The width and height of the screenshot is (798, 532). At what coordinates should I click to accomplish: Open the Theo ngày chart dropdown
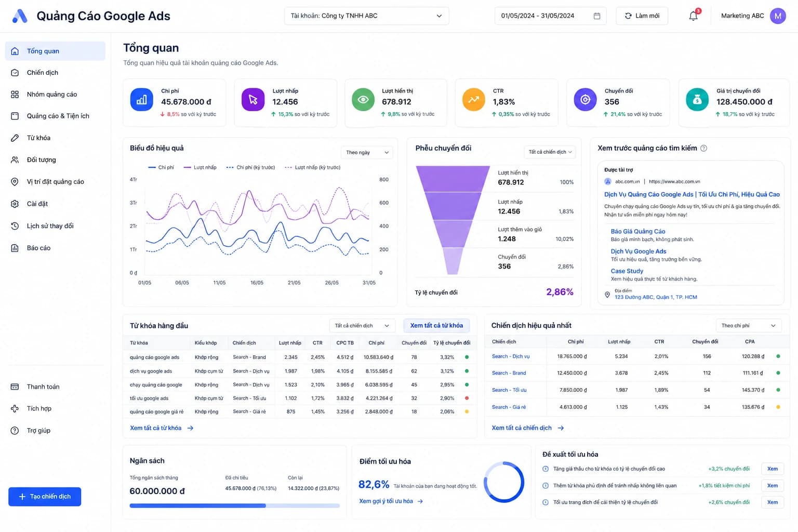[x=367, y=152]
